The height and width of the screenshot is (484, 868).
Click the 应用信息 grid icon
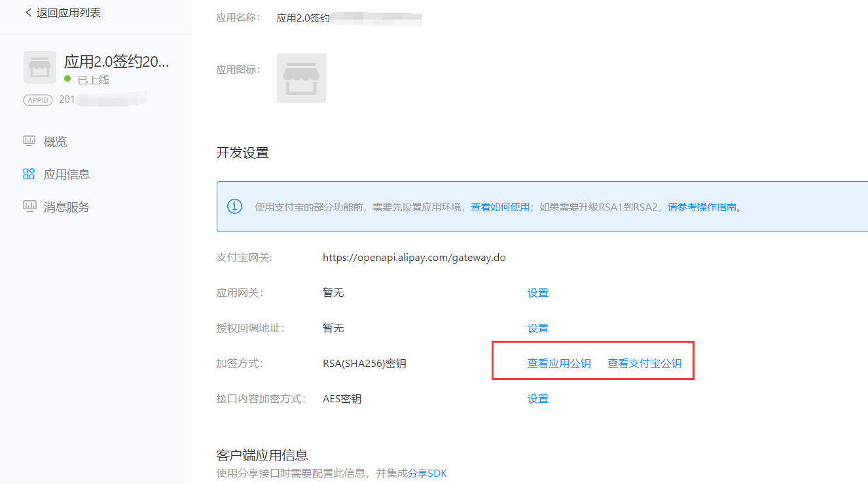(29, 174)
